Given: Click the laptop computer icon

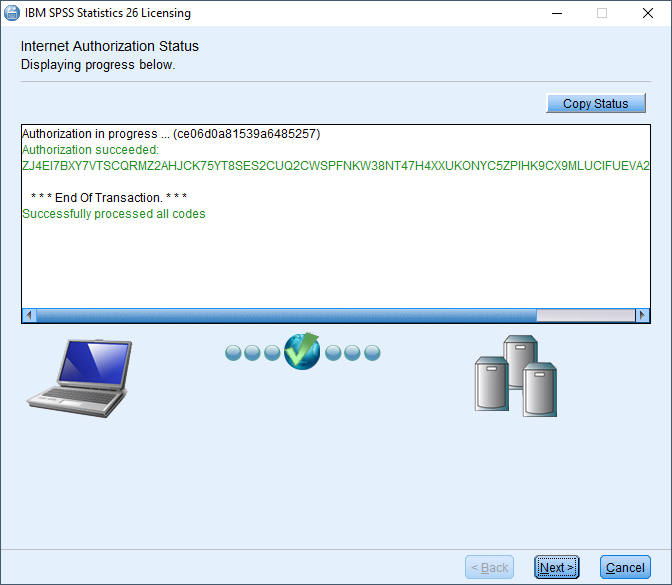Looking at the screenshot, I should [80, 378].
